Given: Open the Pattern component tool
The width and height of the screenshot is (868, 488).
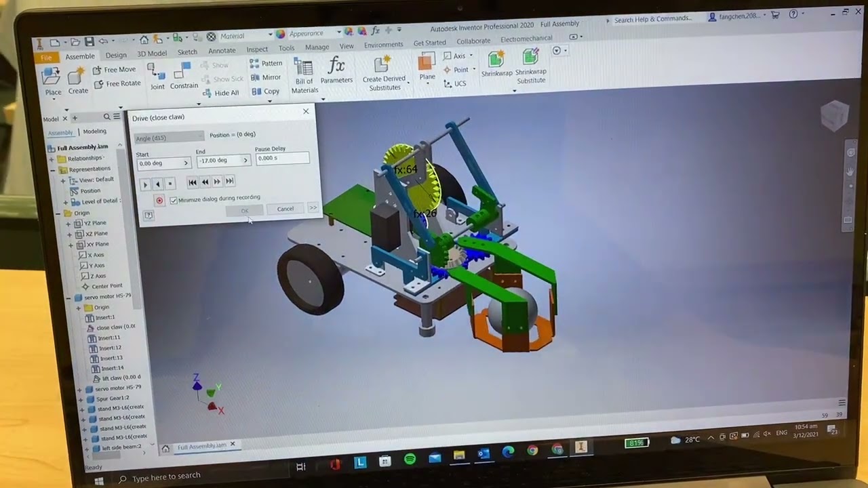Looking at the screenshot, I should tap(266, 63).
